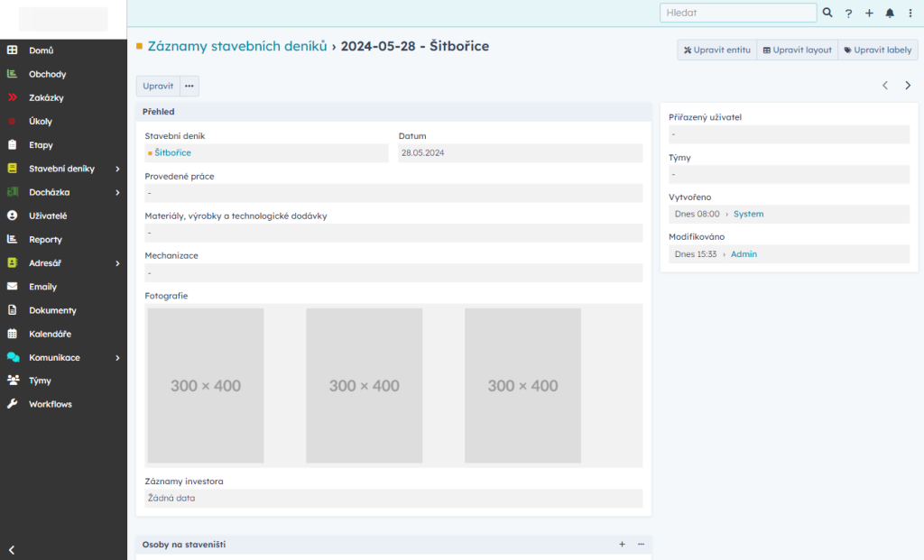Click the Upravit labely button

(877, 50)
